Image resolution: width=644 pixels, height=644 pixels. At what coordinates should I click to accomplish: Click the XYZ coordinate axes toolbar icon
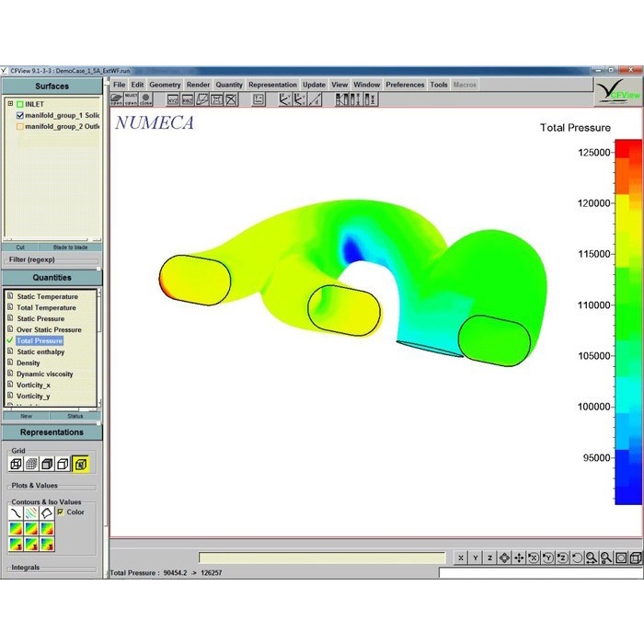coord(173,99)
